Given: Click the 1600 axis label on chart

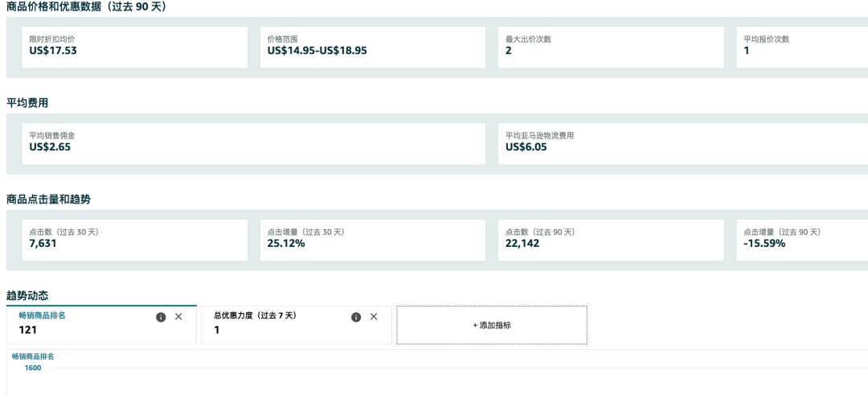Looking at the screenshot, I should 33,368.
